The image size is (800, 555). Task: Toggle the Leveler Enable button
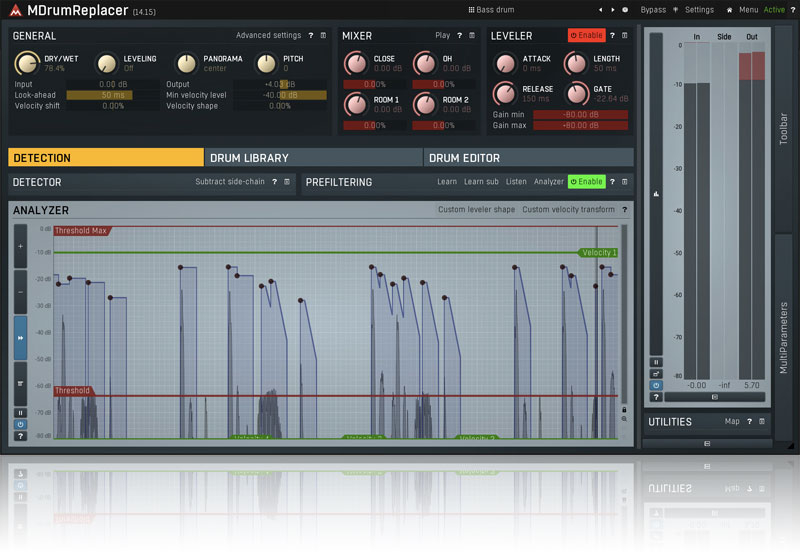point(586,35)
